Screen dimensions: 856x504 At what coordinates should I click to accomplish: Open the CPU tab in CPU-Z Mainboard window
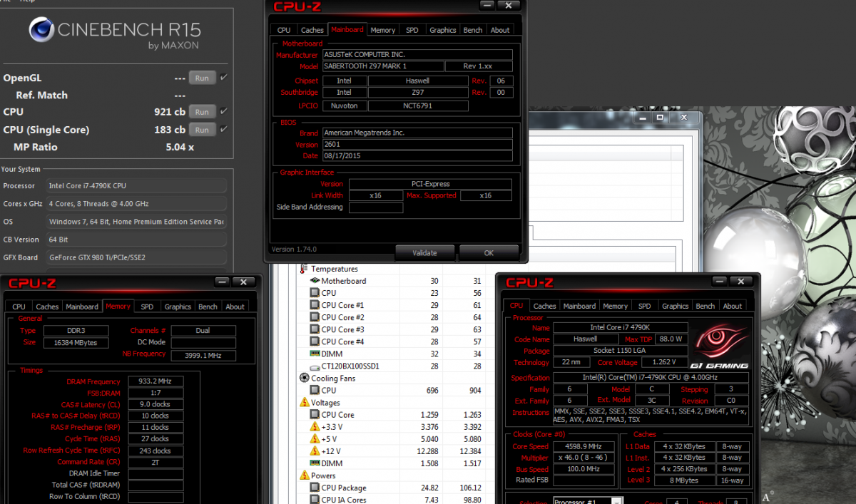(284, 30)
